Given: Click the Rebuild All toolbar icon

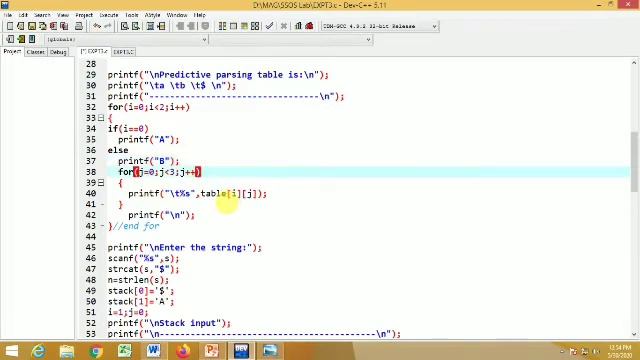Looking at the screenshot, I should [x=255, y=26].
